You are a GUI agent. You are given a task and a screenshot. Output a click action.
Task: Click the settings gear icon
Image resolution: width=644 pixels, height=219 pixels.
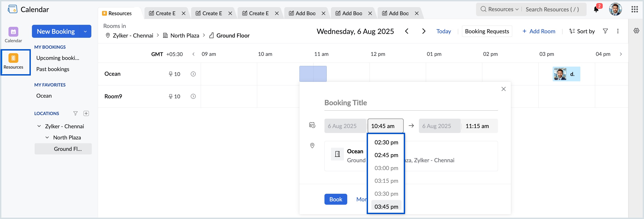tap(636, 31)
